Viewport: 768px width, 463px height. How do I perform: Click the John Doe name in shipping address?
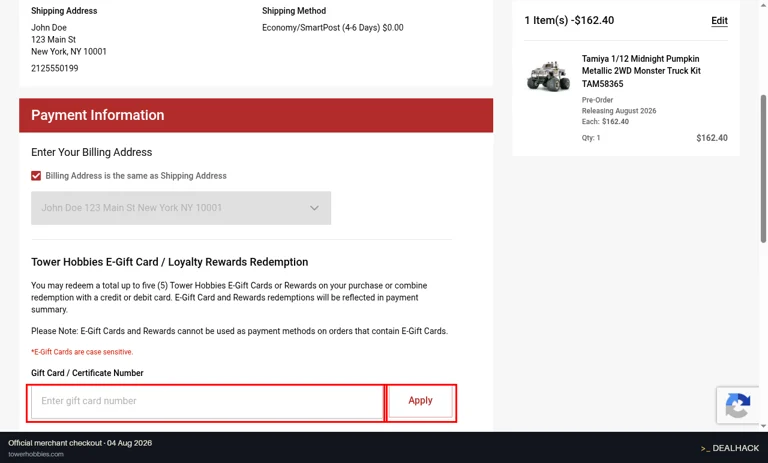49,28
